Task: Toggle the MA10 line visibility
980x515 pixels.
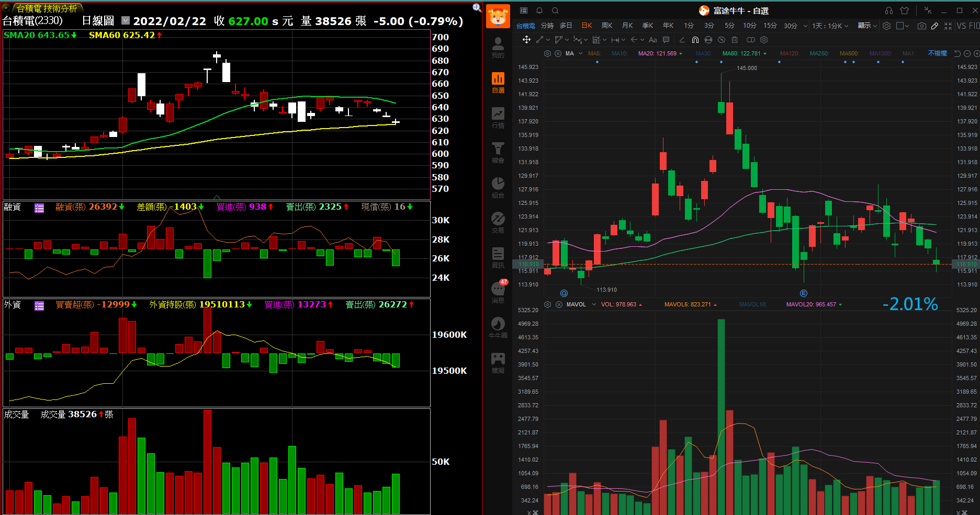Action: pos(619,53)
